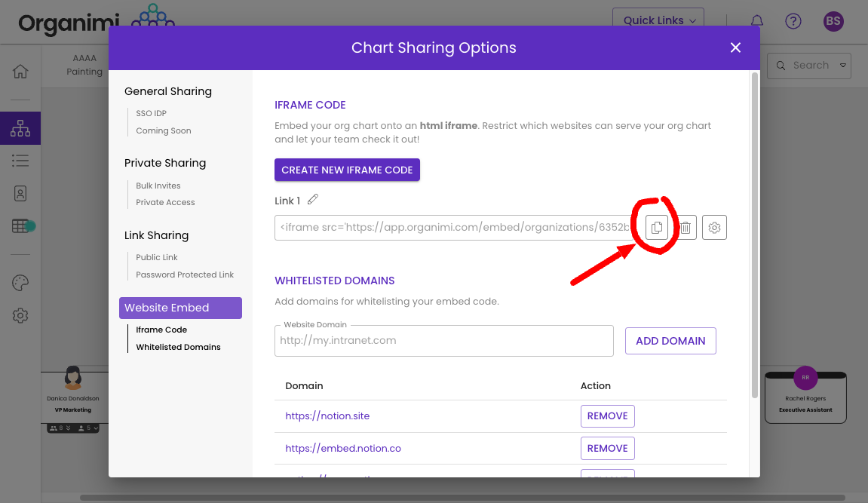This screenshot has height=503, width=868.
Task: Open the Search box dropdown arrow
Action: [x=843, y=66]
